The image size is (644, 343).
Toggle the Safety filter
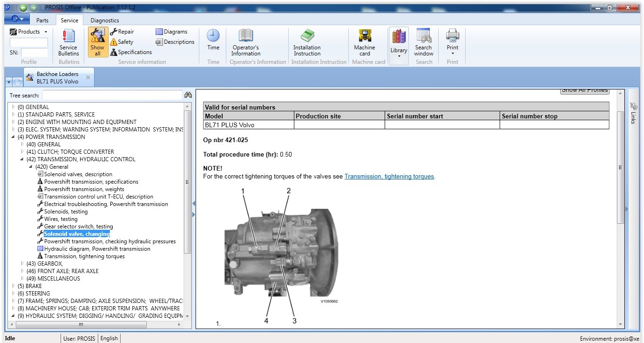pyautogui.click(x=122, y=42)
